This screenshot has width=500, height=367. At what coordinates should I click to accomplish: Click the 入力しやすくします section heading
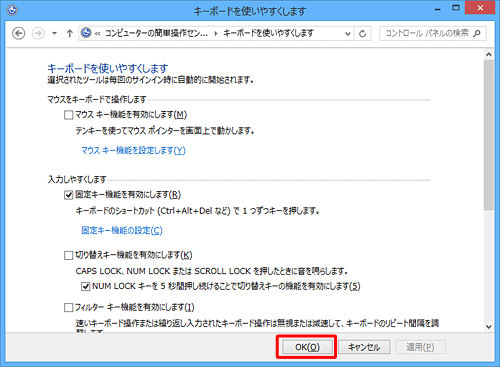pyautogui.click(x=77, y=179)
